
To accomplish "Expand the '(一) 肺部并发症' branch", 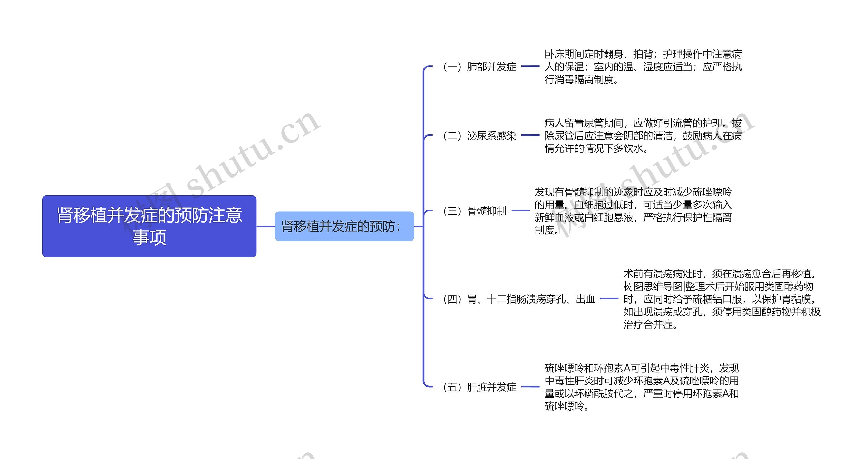I will 448,64.
